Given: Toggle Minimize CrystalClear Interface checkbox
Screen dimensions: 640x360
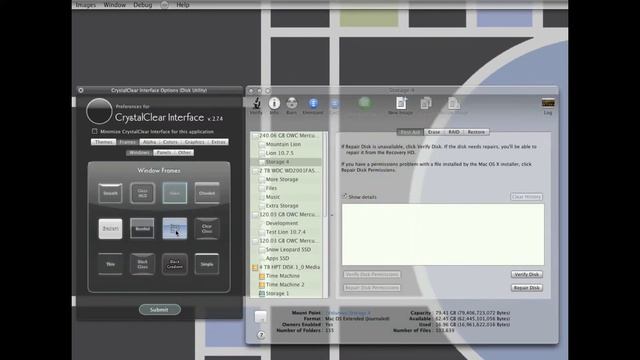Looking at the screenshot, I should [x=95, y=131].
